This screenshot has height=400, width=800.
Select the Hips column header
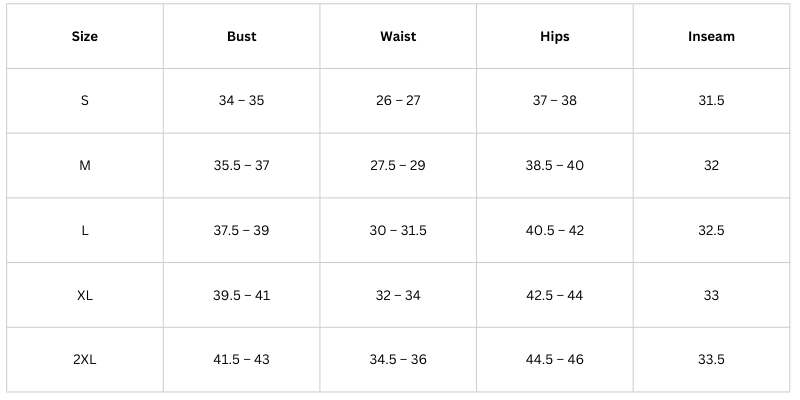click(x=554, y=37)
